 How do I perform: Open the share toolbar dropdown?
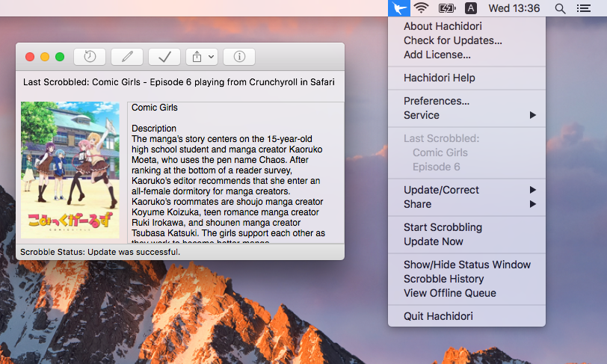[202, 57]
